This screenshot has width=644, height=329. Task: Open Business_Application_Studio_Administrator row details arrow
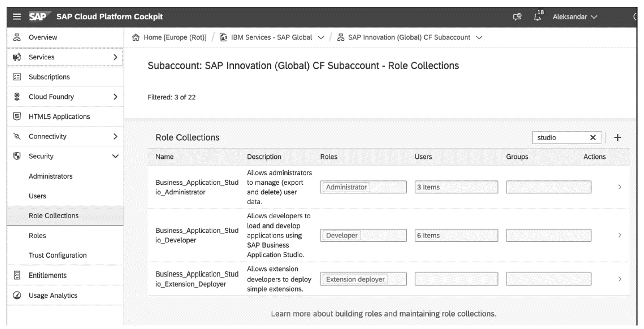[620, 187]
